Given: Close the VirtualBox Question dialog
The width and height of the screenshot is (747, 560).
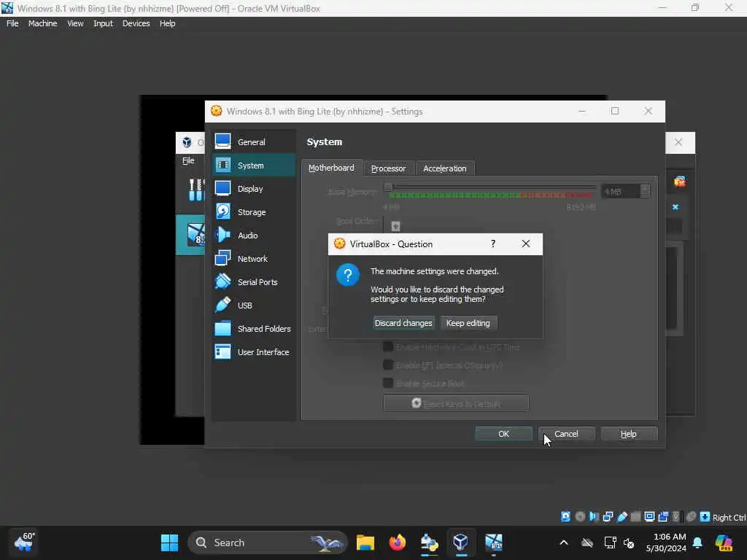Looking at the screenshot, I should pyautogui.click(x=525, y=244).
